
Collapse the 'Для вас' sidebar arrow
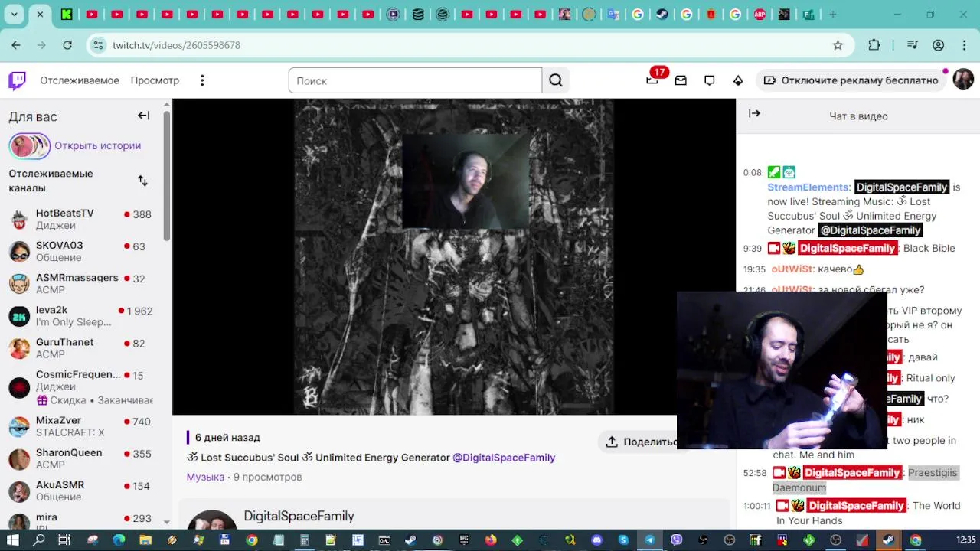click(143, 116)
